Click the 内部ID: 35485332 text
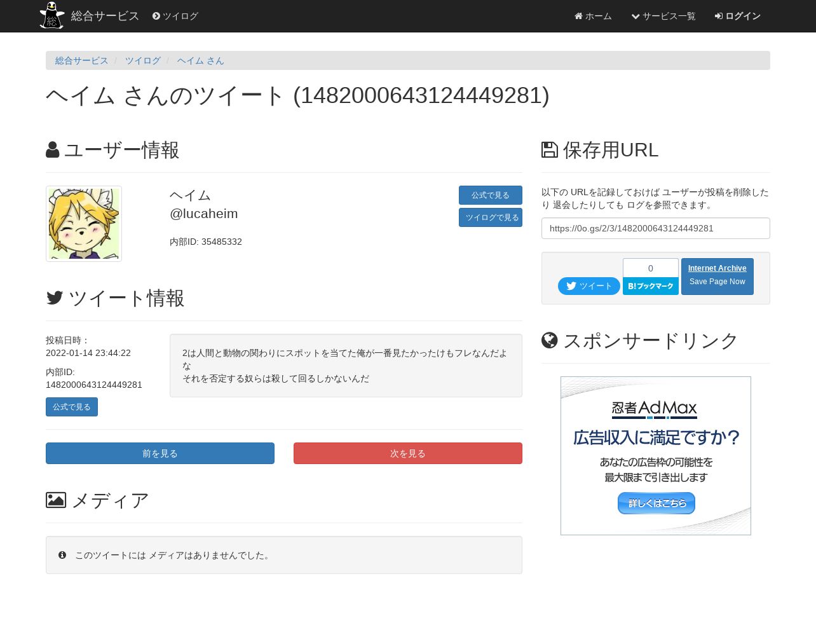 click(206, 242)
